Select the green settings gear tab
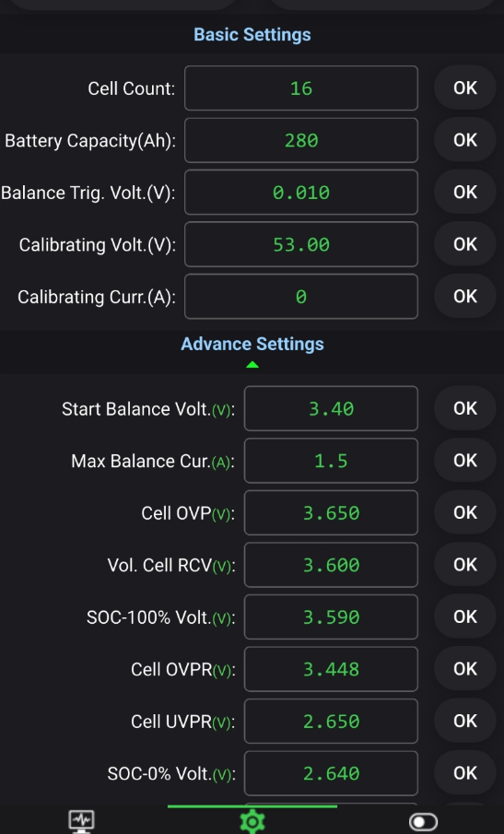The height and width of the screenshot is (834, 504). tap(252, 822)
